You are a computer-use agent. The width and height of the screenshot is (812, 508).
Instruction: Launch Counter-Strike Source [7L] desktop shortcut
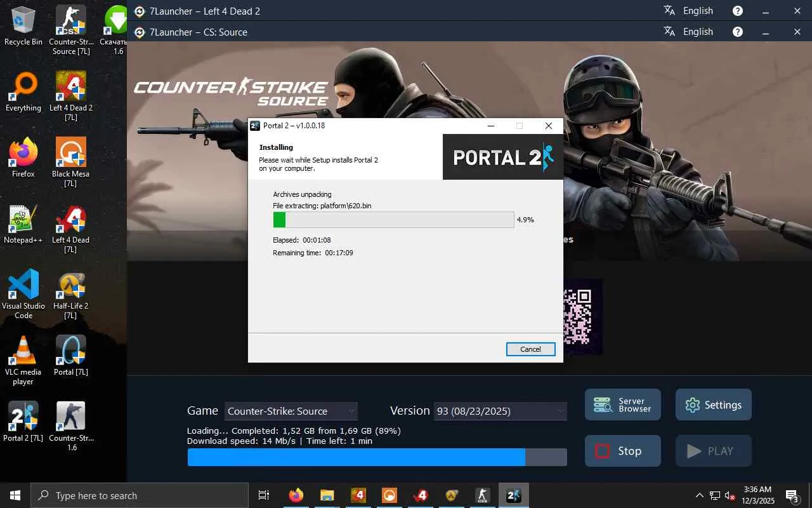tap(71, 30)
